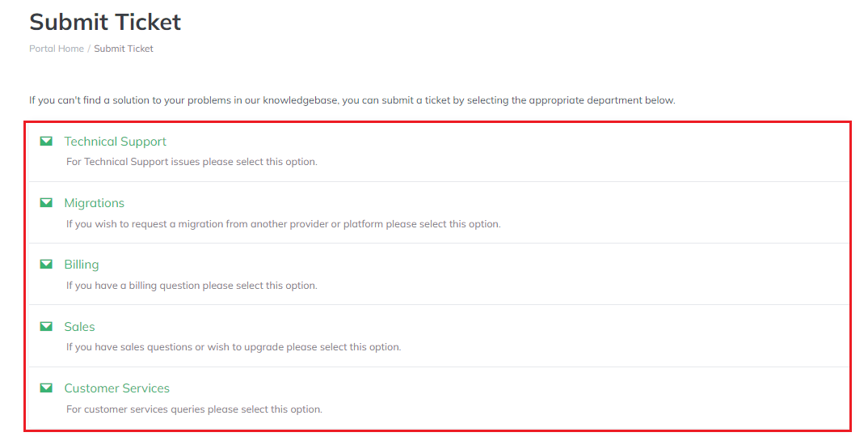Open the Technical Support department link
The image size is (868, 445).
point(115,142)
